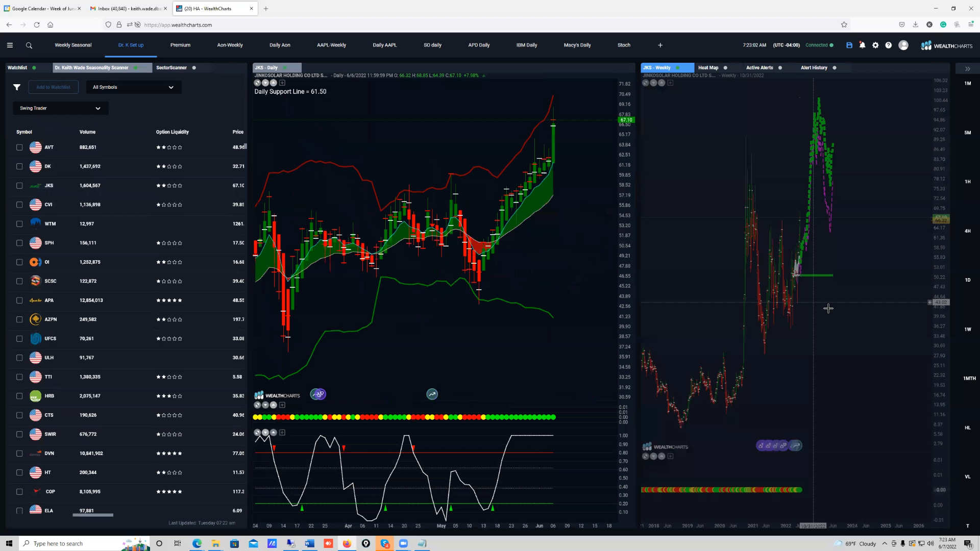Check the APA row checkbox
This screenshot has width=980, height=551.
tap(19, 300)
